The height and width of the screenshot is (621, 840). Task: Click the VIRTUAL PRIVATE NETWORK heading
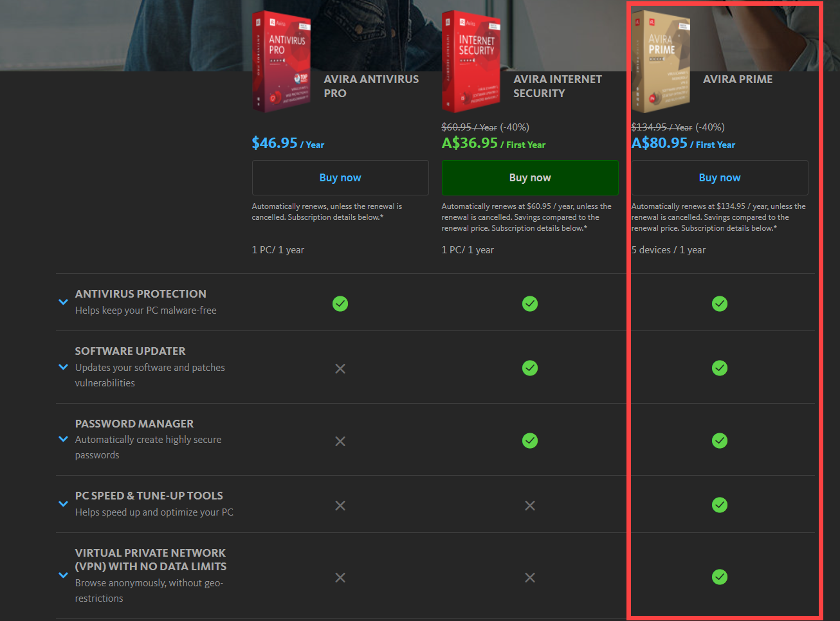(x=151, y=559)
